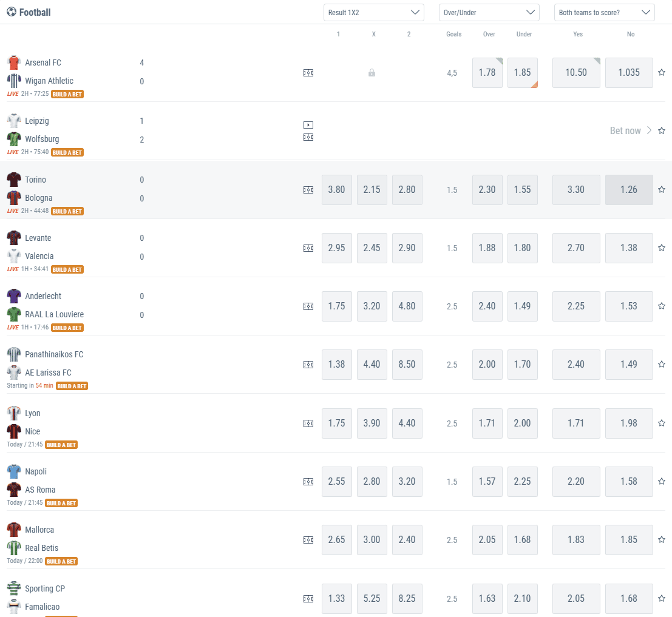This screenshot has height=617, width=672.
Task: Open the RAAL La Louviere team name
Action: pyautogui.click(x=55, y=314)
